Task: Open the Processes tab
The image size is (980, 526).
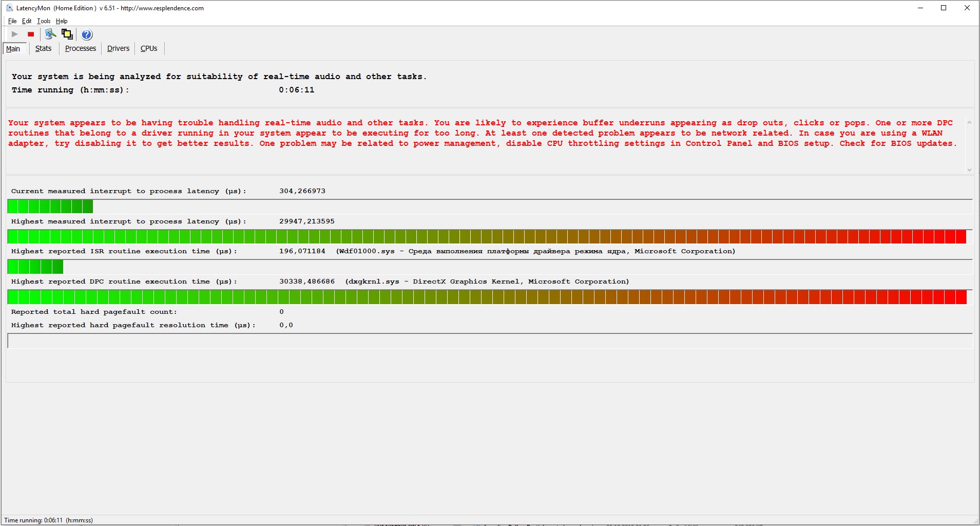Action: click(x=81, y=48)
